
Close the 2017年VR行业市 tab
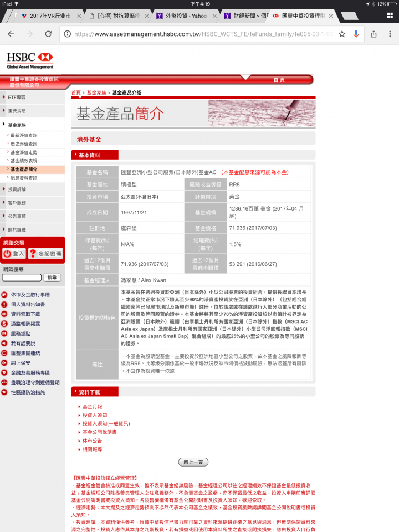pyautogui.click(x=79, y=16)
